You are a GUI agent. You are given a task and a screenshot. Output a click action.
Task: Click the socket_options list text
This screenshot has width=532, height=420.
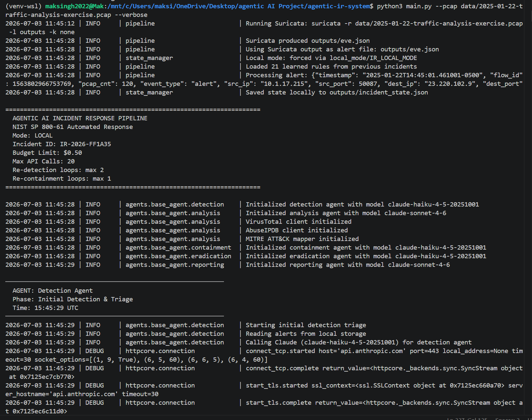pyautogui.click(x=151, y=360)
